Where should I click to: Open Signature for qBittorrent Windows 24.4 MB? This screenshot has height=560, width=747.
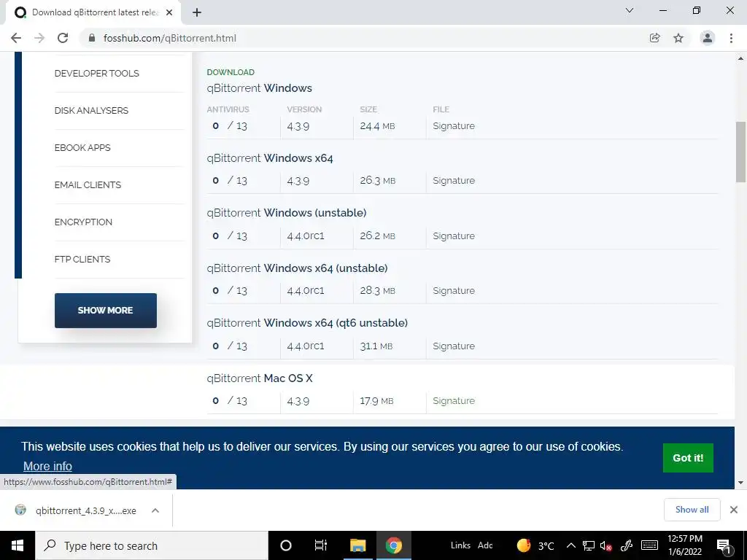pyautogui.click(x=454, y=126)
